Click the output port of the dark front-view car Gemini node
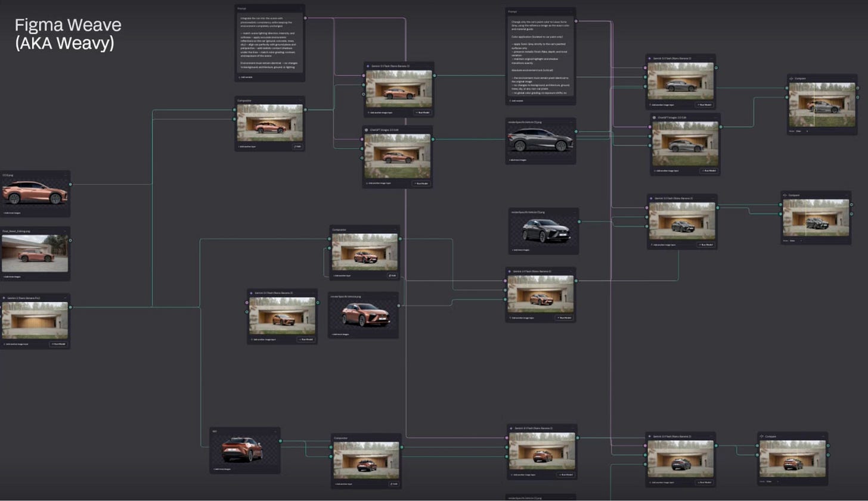The image size is (868, 501). 718,207
